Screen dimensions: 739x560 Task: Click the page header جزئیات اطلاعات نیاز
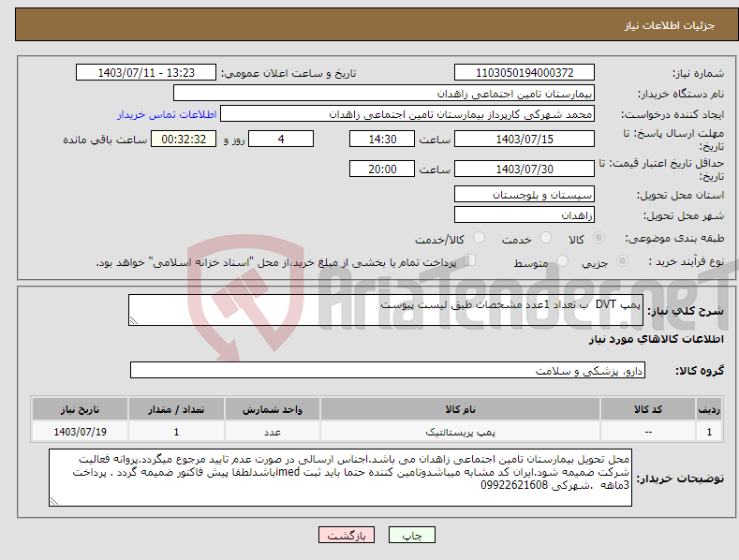coord(670,25)
